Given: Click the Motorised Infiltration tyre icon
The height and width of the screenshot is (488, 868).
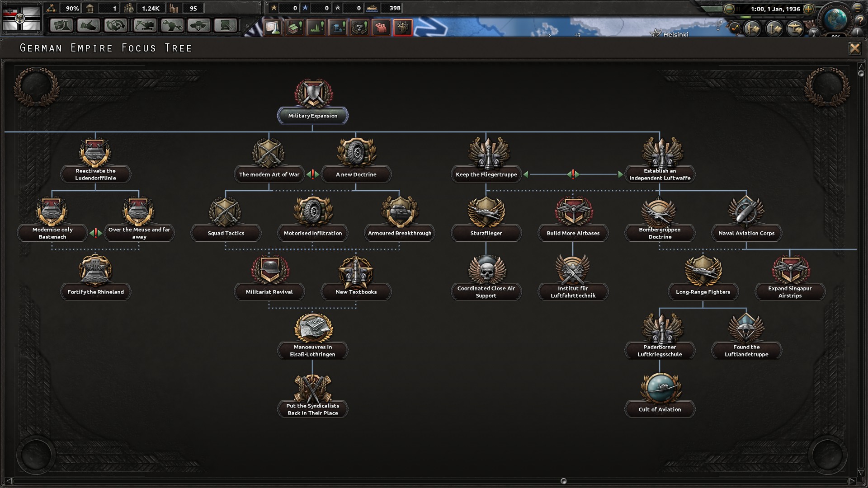Looking at the screenshot, I should point(312,211).
